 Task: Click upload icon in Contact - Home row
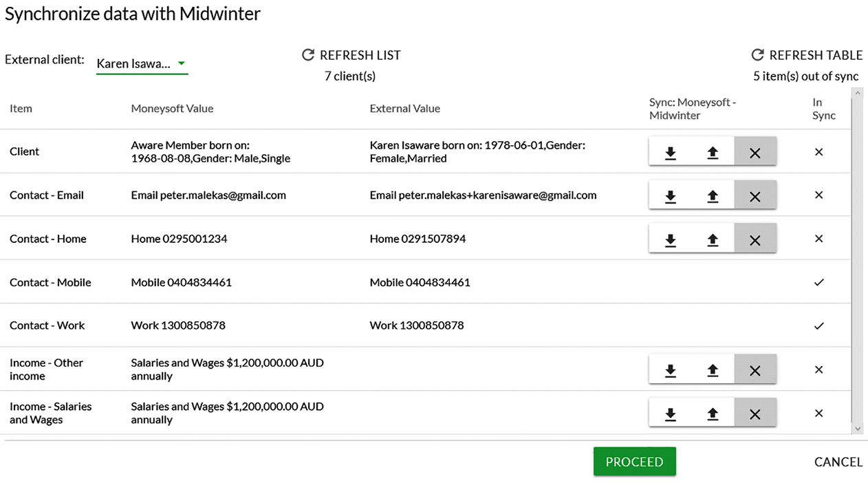pos(713,239)
